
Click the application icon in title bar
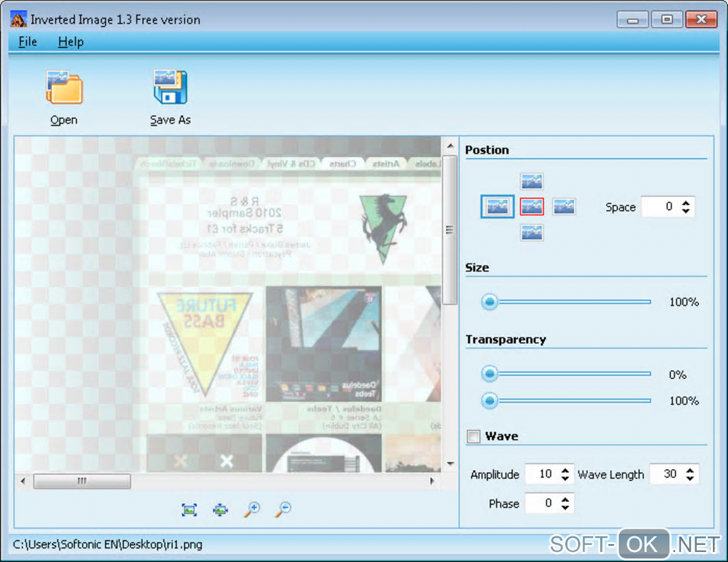tap(19, 19)
